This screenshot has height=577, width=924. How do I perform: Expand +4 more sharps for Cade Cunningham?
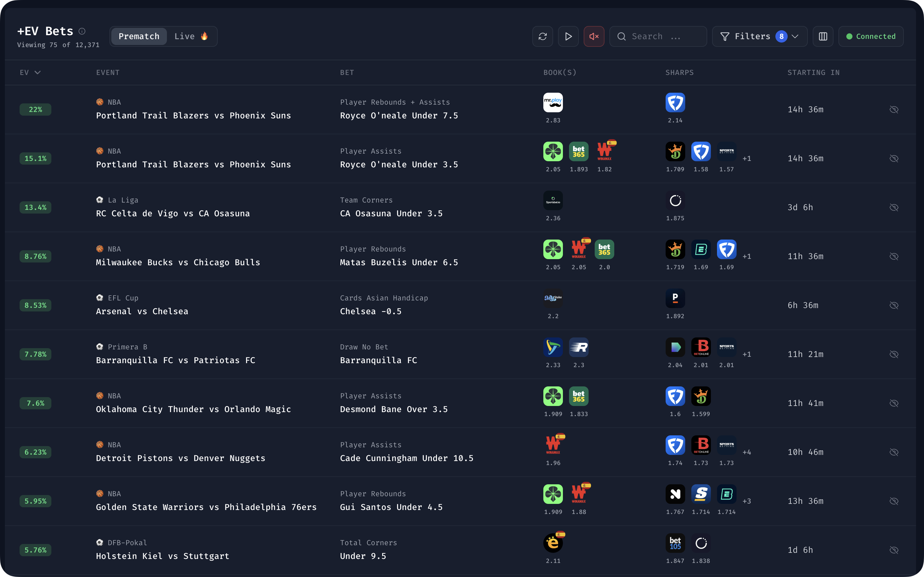click(746, 452)
